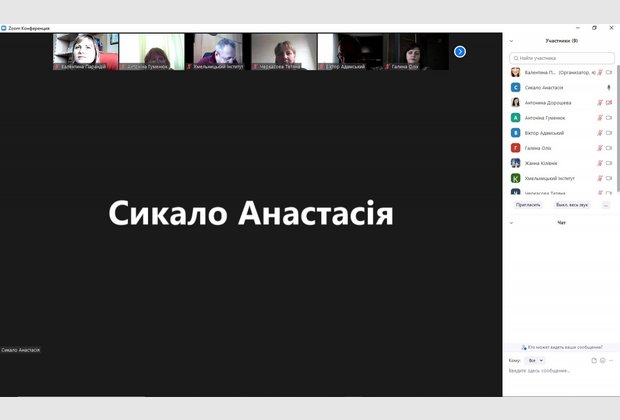Screen dimensions: 620x420
Task: Toggle Віктор Адамський's microphone
Action: [600, 133]
